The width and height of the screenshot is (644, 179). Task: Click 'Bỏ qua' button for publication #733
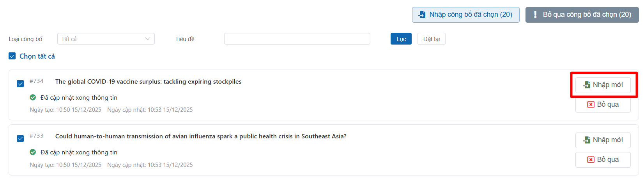[x=603, y=160]
